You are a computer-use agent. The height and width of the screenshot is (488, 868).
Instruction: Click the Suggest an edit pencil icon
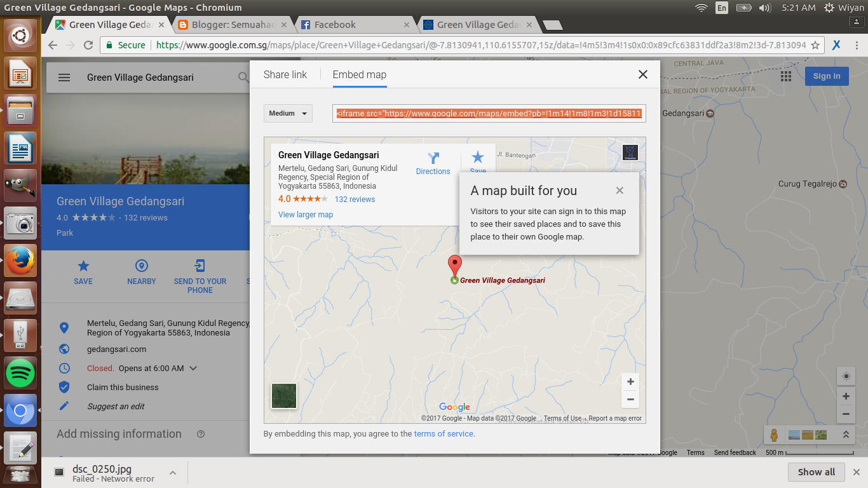tap(64, 406)
